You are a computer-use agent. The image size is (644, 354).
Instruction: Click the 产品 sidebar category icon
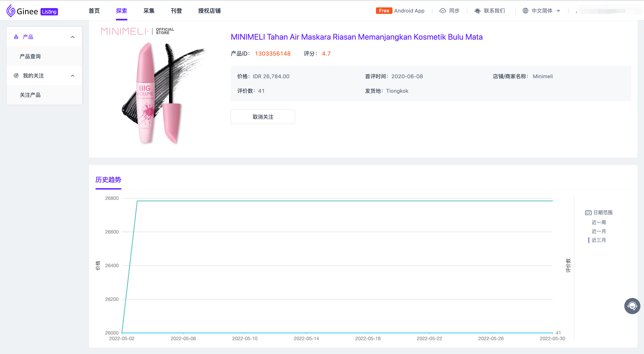[16, 37]
